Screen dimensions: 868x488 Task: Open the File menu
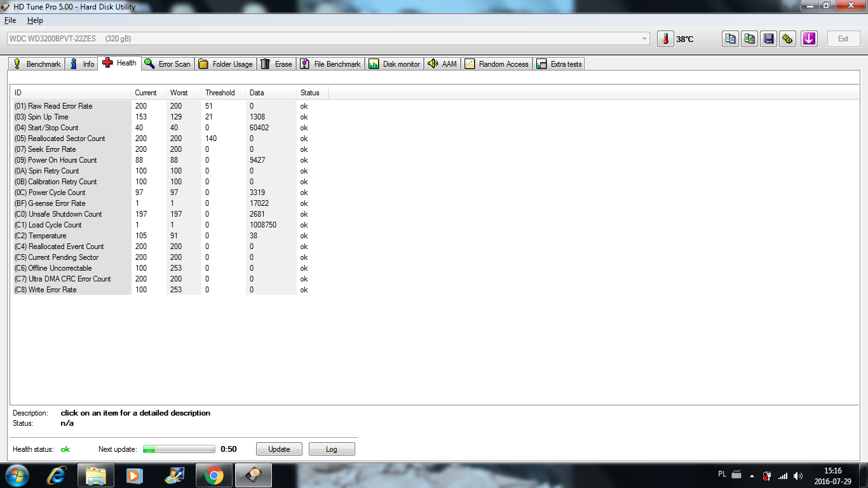click(10, 20)
